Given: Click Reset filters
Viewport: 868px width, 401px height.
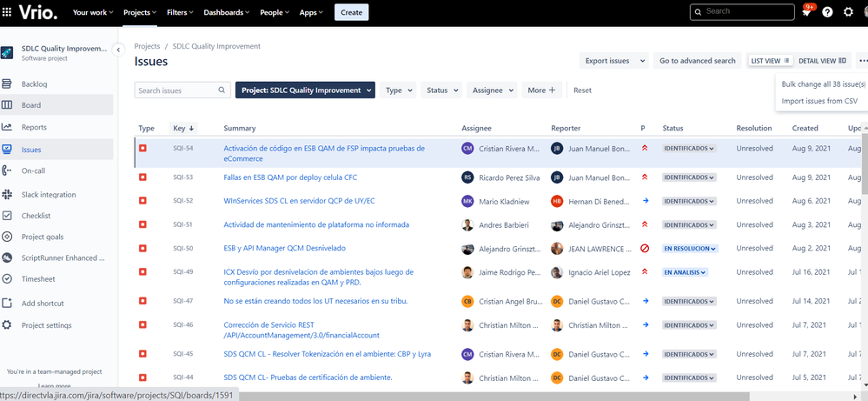Looking at the screenshot, I should tap(582, 90).
